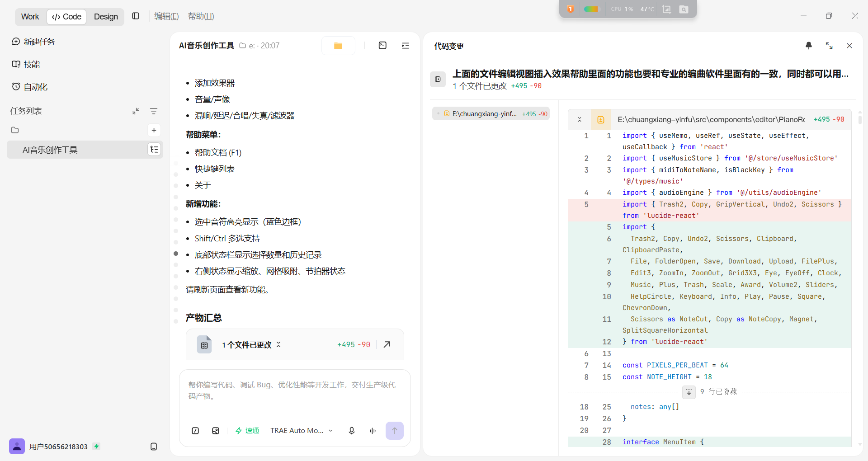Click the green lightning badge by username
Screen dimensions: 868x461
click(96, 447)
